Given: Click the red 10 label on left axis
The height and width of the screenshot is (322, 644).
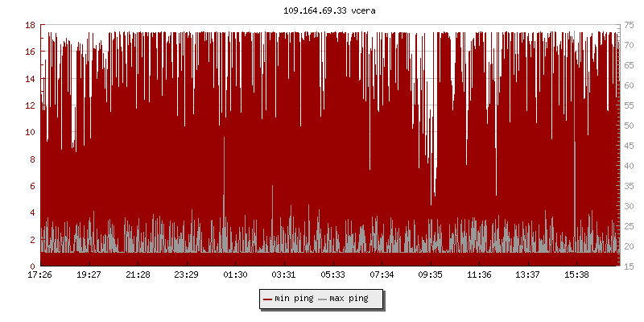Looking at the screenshot, I should point(29,132).
